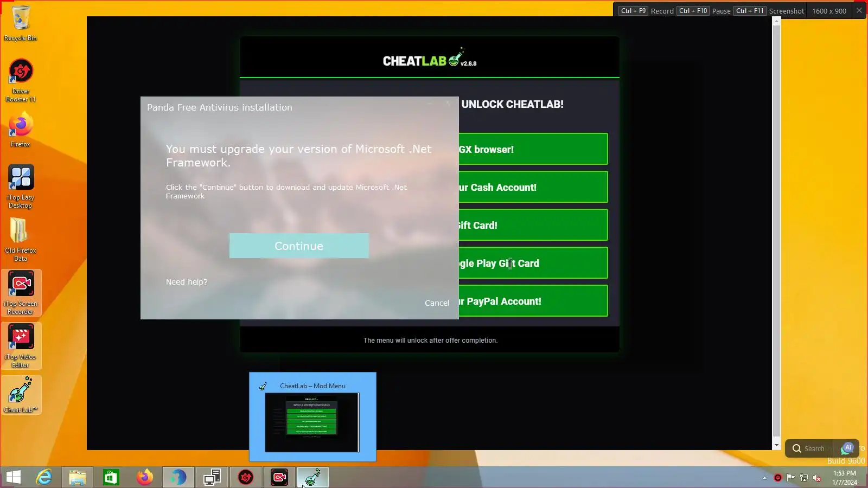Show hidden system tray icons

[765, 478]
